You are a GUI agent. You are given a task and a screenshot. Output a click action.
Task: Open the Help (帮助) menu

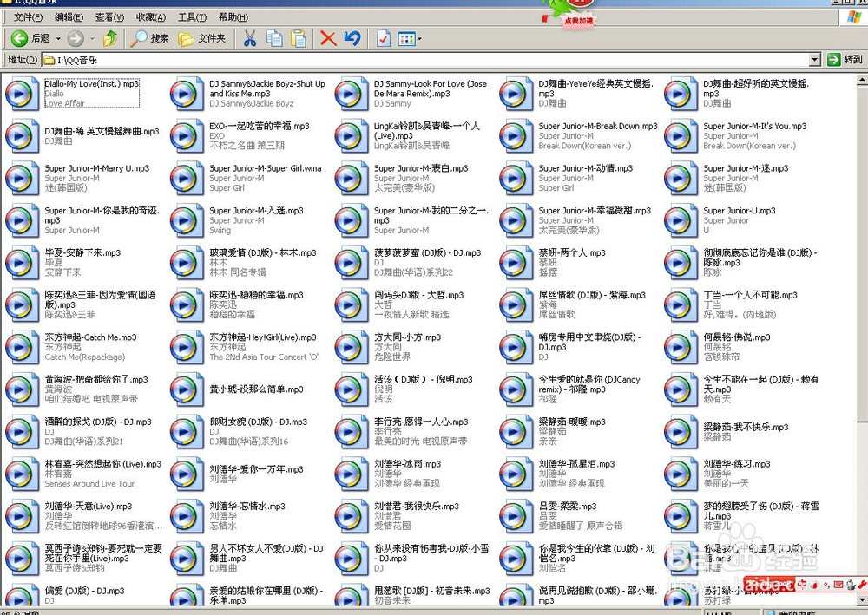point(233,17)
